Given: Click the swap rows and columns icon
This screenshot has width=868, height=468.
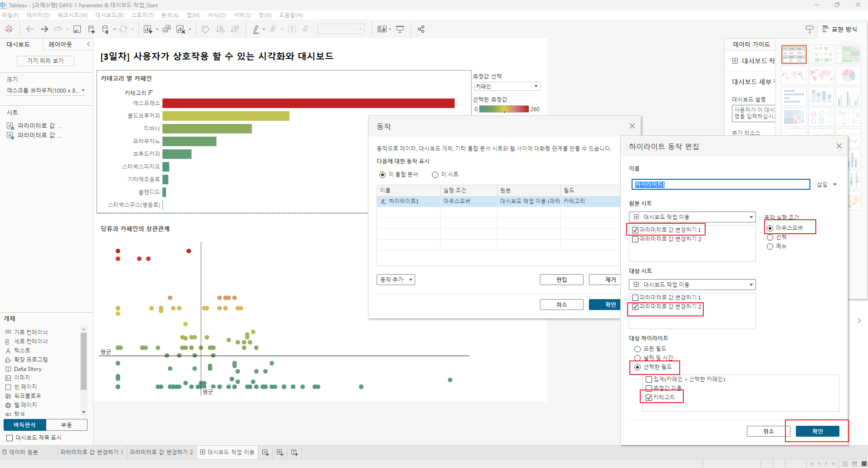Looking at the screenshot, I should (x=206, y=29).
